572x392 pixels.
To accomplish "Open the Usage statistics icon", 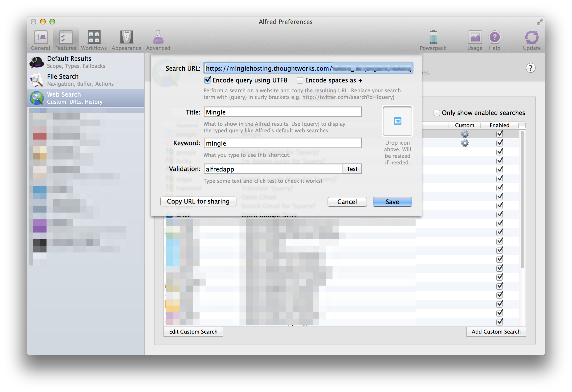I will tap(475, 40).
